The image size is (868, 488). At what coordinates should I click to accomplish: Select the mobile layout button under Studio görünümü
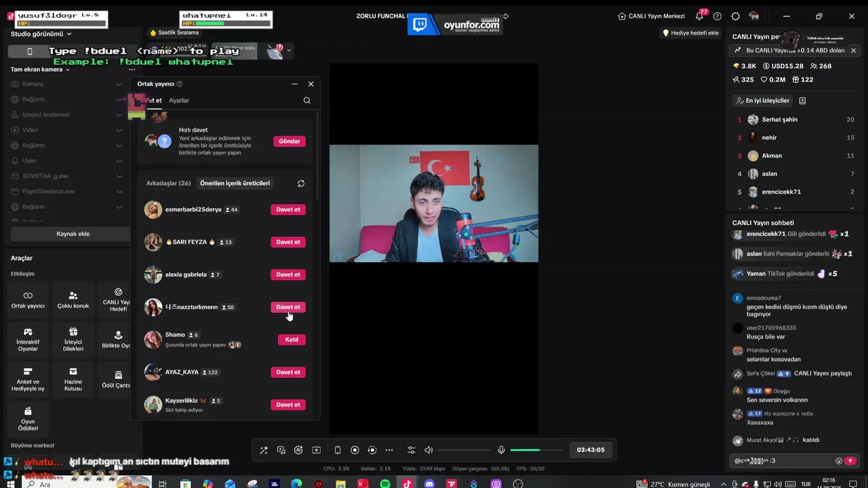29,52
